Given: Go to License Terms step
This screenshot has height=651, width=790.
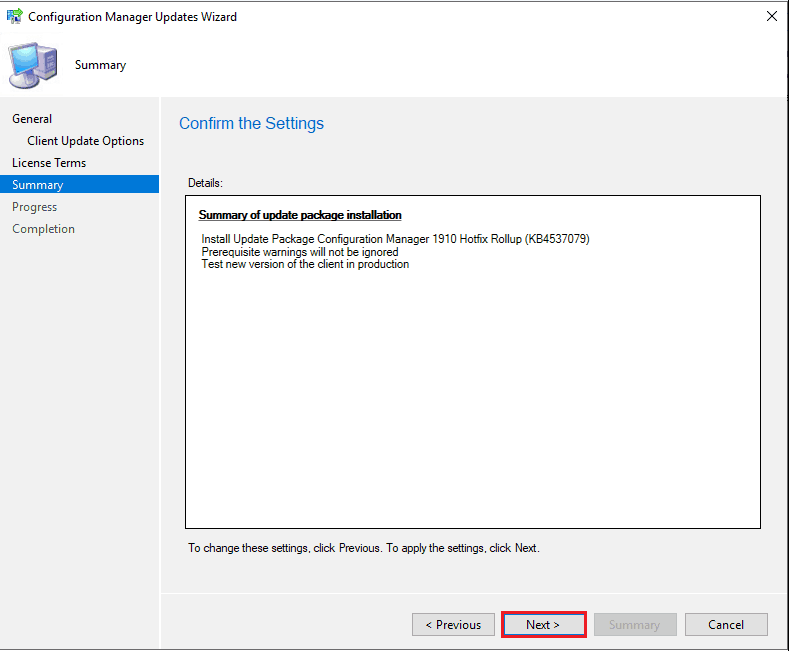Looking at the screenshot, I should [x=49, y=163].
